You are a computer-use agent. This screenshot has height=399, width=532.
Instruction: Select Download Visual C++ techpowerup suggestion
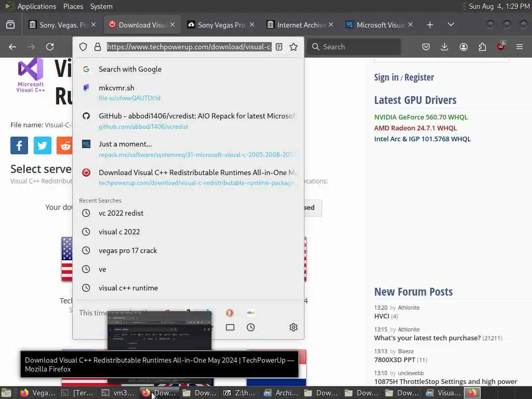188,178
